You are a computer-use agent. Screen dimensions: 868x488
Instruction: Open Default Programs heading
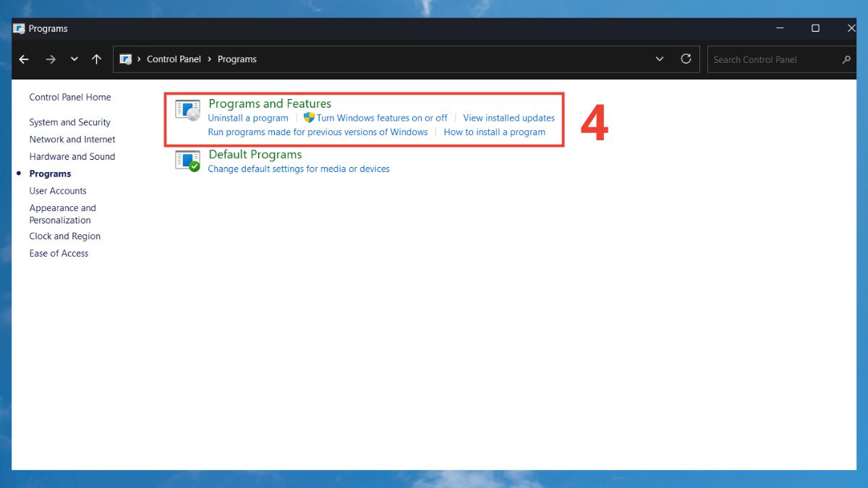(255, 154)
